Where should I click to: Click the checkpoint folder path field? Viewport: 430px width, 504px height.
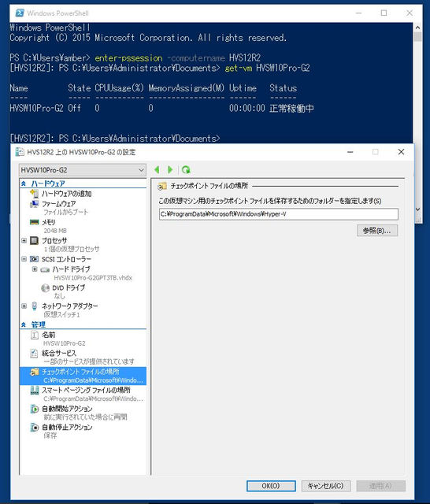(x=279, y=214)
